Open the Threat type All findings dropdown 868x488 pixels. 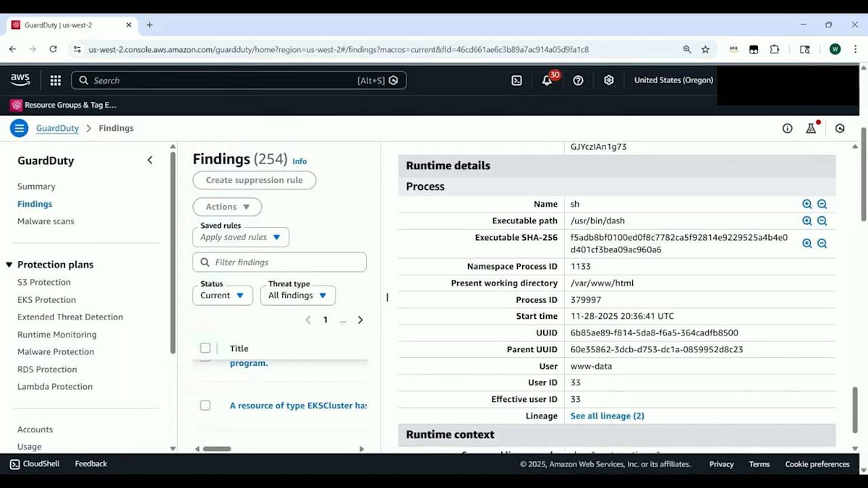point(298,295)
